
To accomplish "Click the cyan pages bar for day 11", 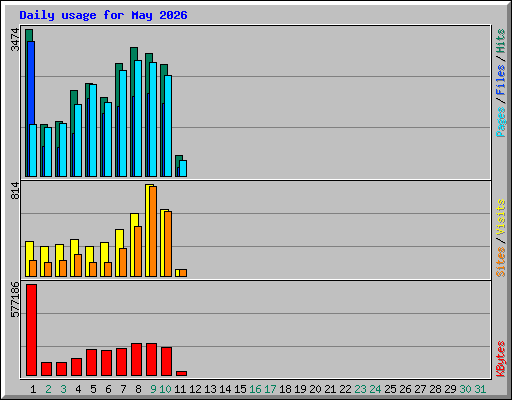I will click(x=183, y=168).
